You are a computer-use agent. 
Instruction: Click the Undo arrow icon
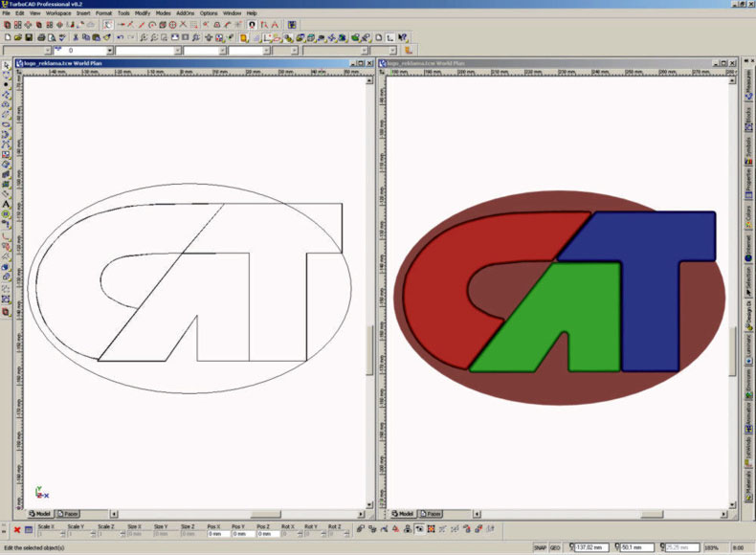[120, 37]
